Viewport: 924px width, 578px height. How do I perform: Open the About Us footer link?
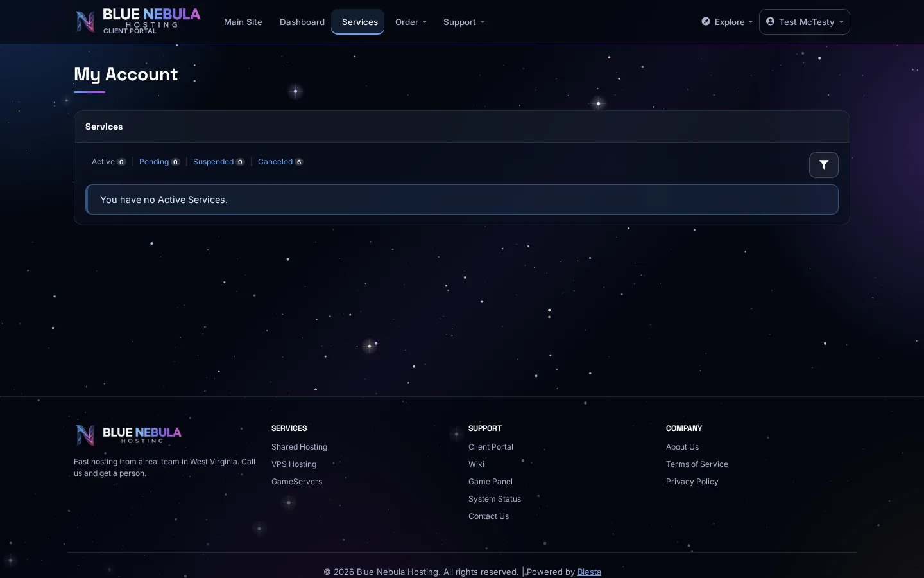click(x=682, y=447)
